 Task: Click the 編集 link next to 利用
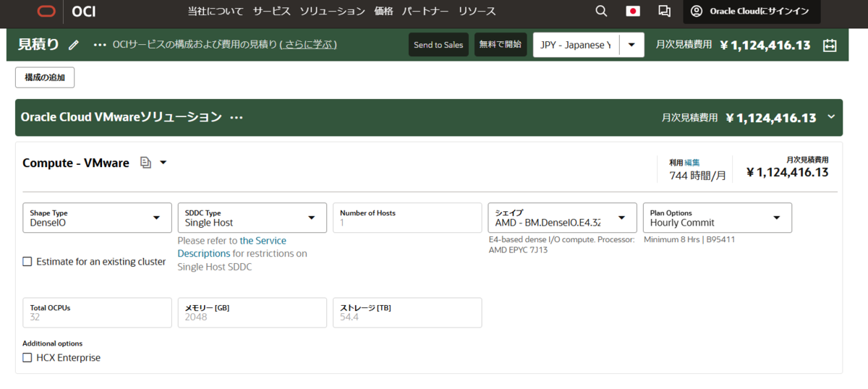[x=692, y=163]
